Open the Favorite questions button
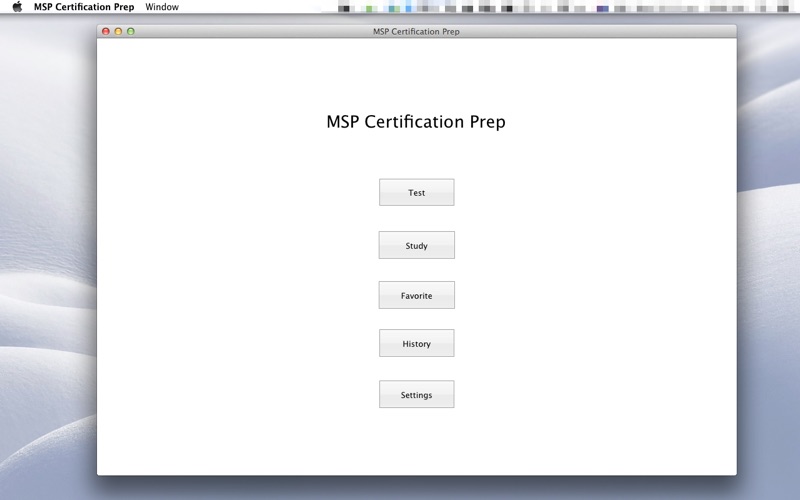This screenshot has height=500, width=800. [416, 295]
